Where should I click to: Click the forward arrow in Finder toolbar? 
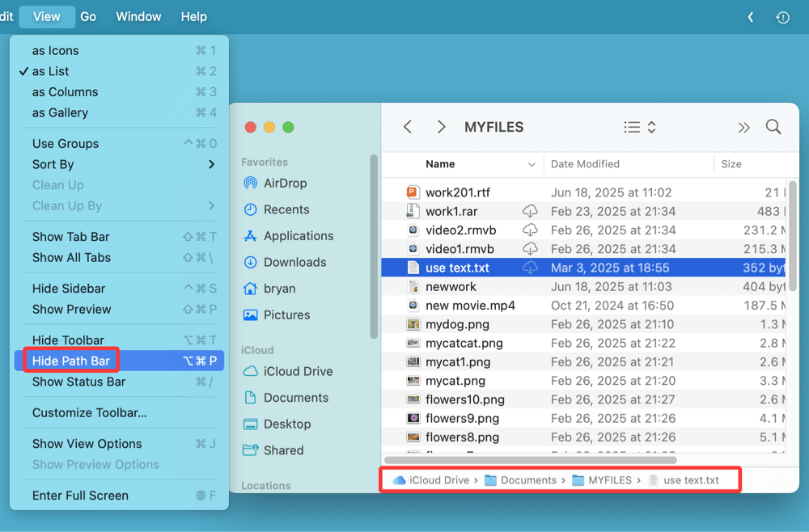point(441,127)
